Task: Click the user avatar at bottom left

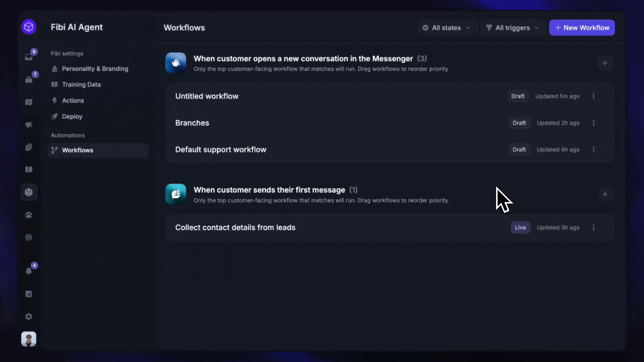Action: (29, 339)
